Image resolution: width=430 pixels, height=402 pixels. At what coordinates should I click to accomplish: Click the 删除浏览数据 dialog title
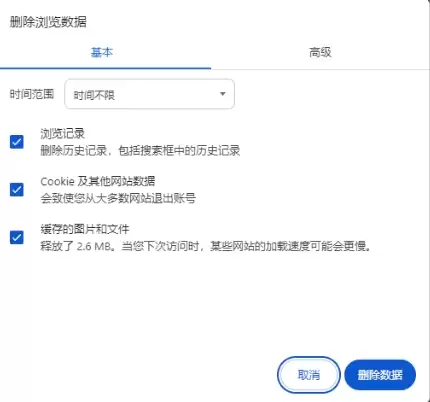click(48, 22)
